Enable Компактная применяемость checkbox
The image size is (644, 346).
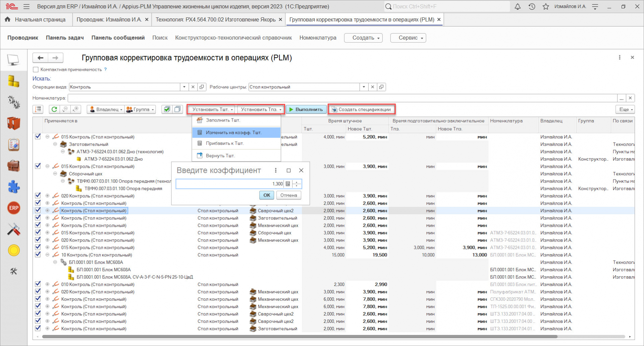[36, 70]
